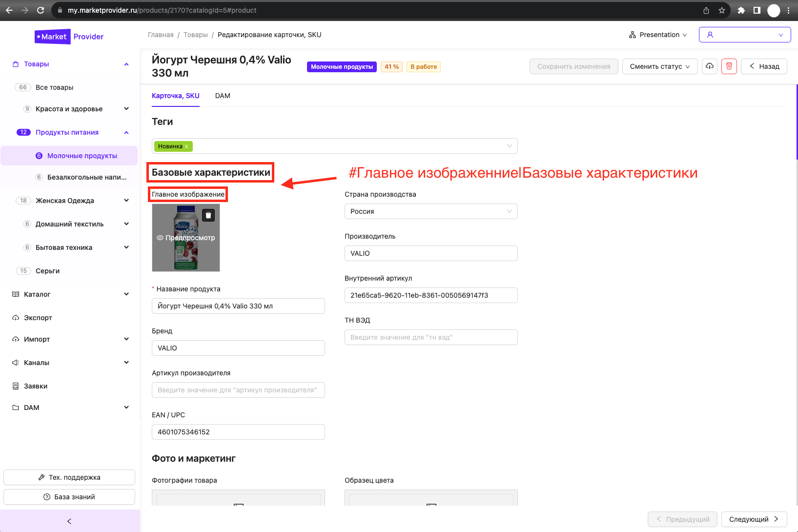Screen dimensions: 798x532
Task: Open База знаний
Action: (x=69, y=497)
